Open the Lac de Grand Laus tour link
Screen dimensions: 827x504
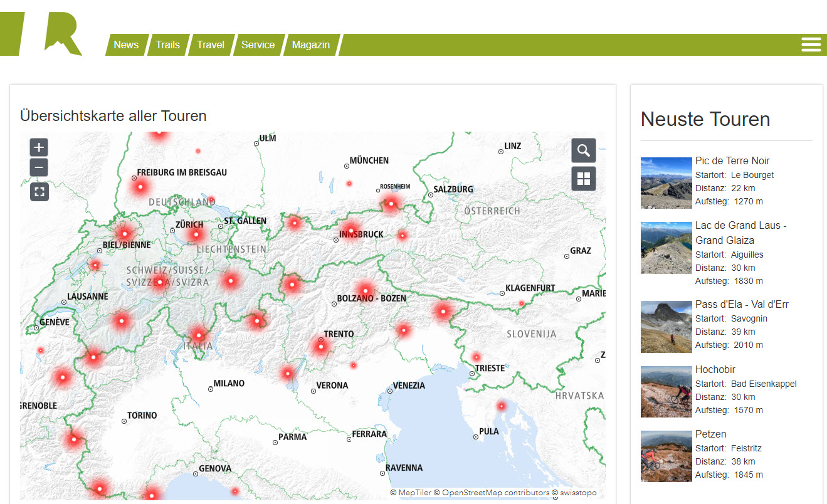coord(741,233)
